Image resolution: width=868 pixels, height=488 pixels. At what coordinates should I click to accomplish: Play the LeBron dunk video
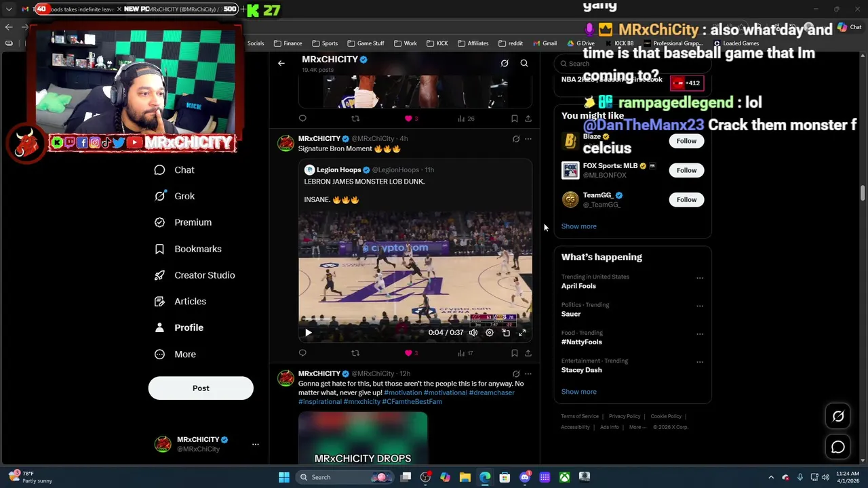(x=309, y=333)
